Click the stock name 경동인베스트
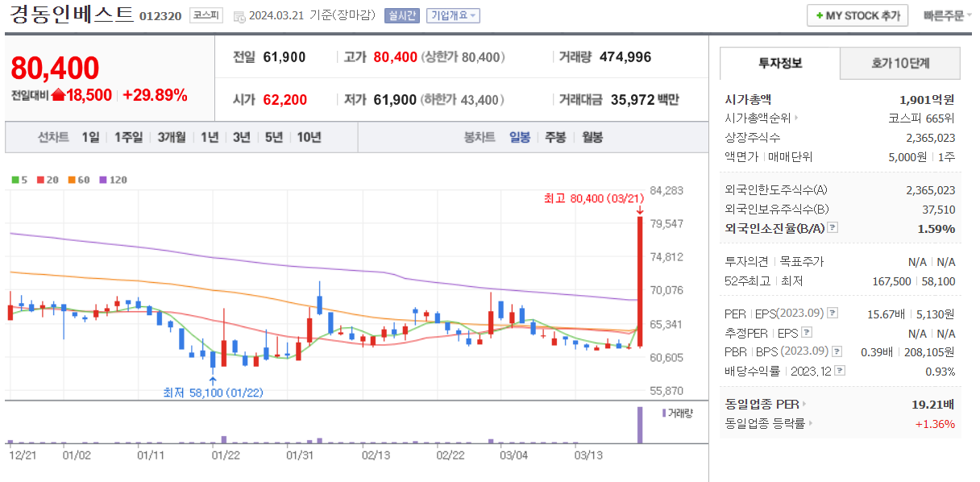Image resolution: width=980 pixels, height=482 pixels. (x=71, y=15)
